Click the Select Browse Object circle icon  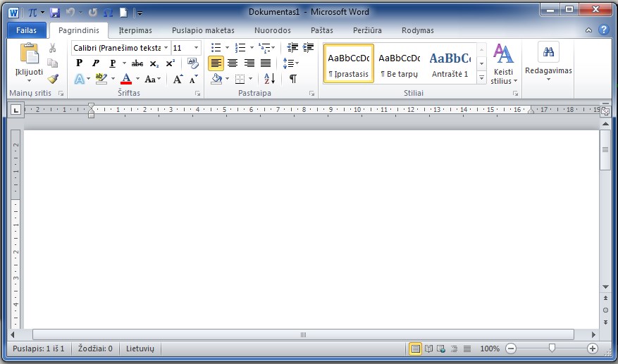point(605,310)
